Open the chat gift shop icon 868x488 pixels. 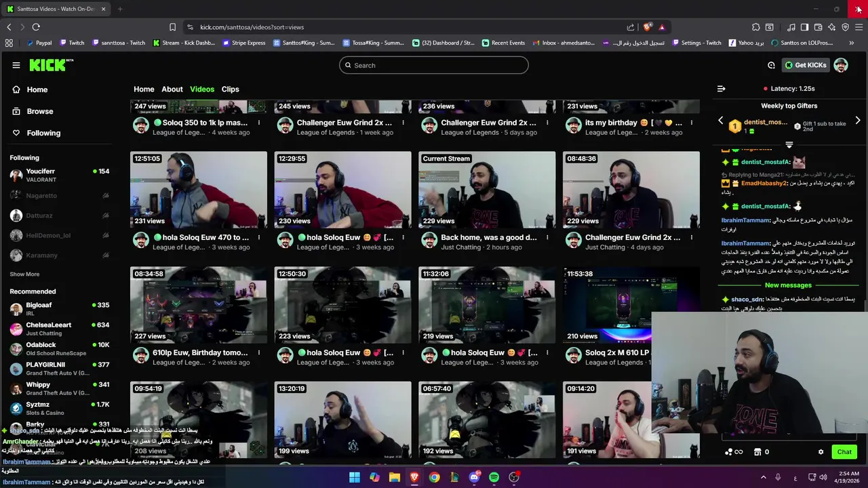coord(757,452)
